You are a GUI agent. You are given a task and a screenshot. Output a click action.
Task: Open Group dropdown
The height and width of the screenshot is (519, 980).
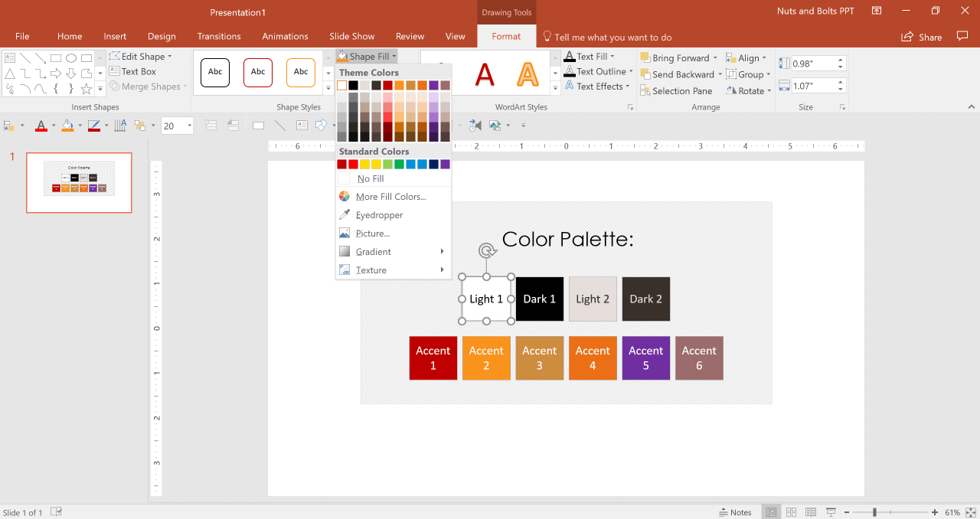(748, 74)
